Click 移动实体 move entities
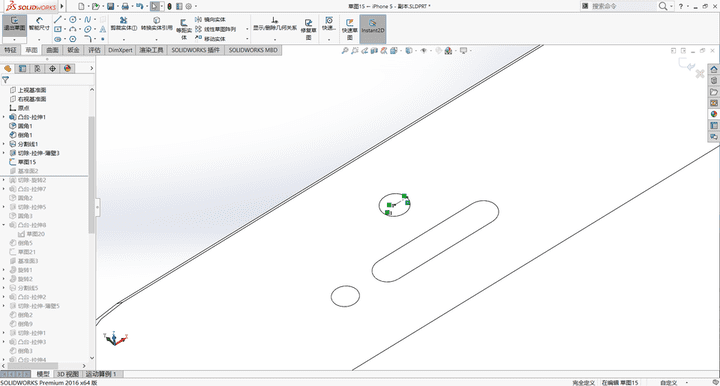The width and height of the screenshot is (720, 386). [x=210, y=39]
